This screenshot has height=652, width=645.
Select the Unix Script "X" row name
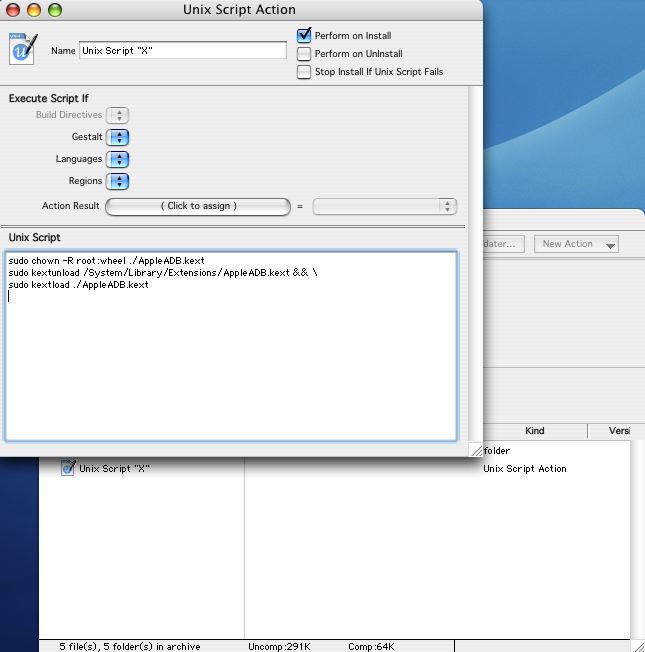[x=114, y=468]
